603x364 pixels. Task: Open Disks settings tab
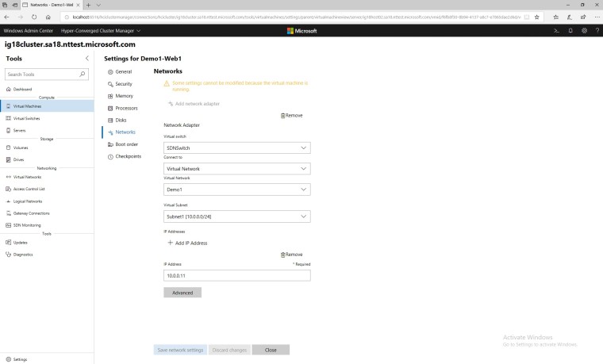pyautogui.click(x=117, y=120)
